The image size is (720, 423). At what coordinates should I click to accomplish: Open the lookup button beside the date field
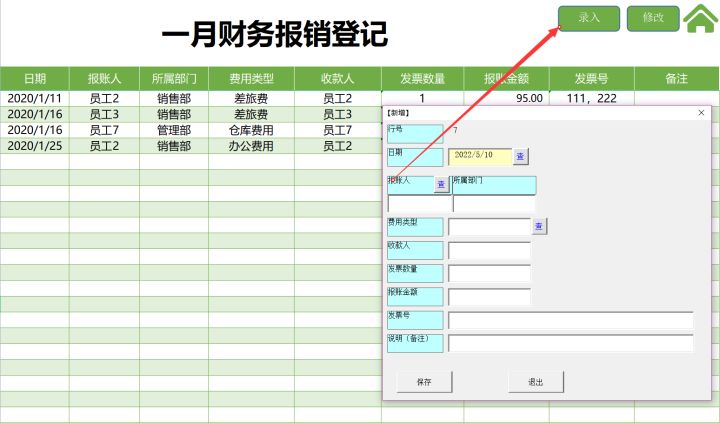tap(521, 157)
